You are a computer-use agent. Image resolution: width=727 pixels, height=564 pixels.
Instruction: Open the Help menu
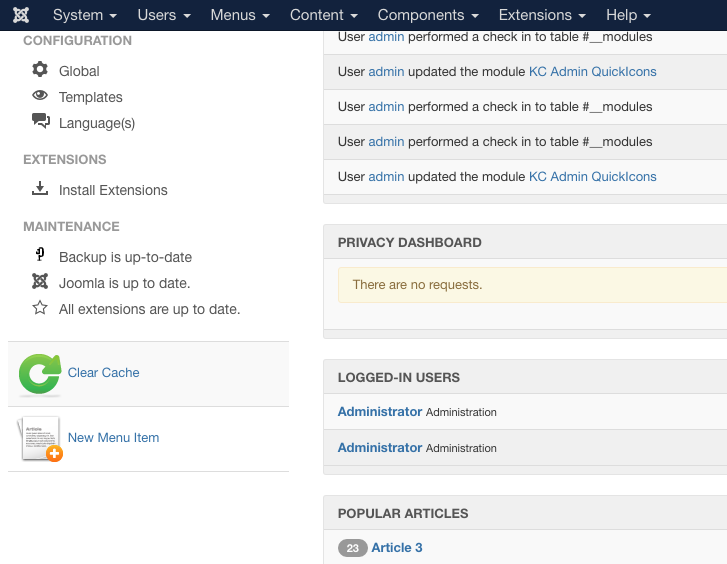(x=628, y=15)
